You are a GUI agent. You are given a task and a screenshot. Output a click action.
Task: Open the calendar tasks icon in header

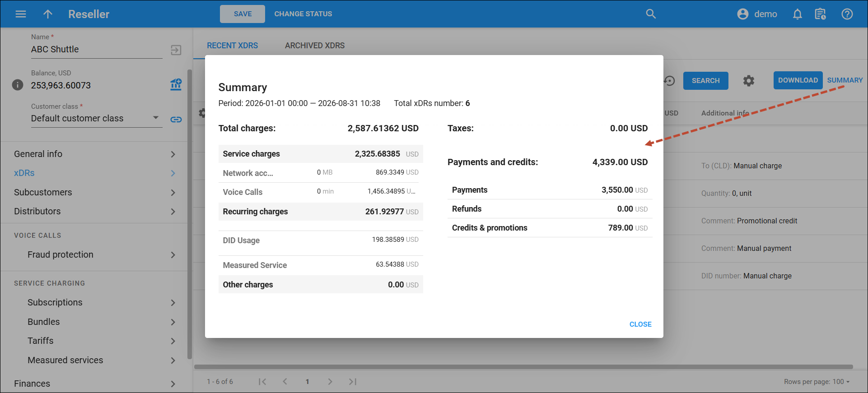[x=820, y=14]
